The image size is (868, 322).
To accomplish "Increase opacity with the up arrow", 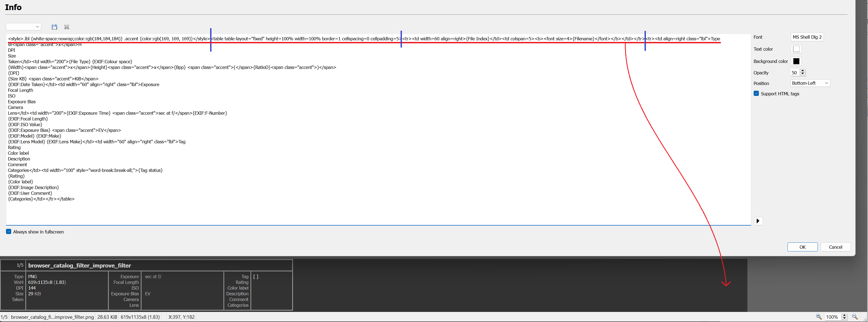I will coord(803,71).
